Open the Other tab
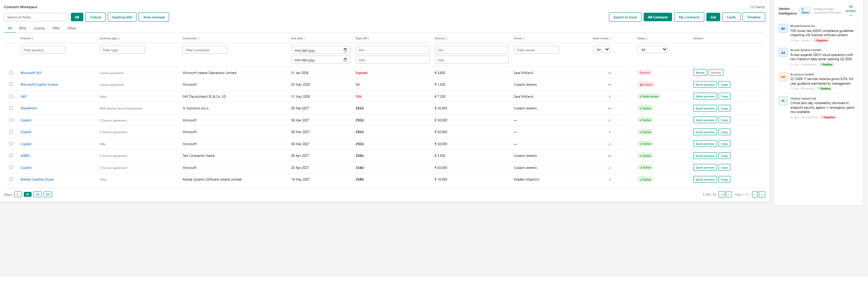Viewport: 868px width, 308px height. (72, 28)
